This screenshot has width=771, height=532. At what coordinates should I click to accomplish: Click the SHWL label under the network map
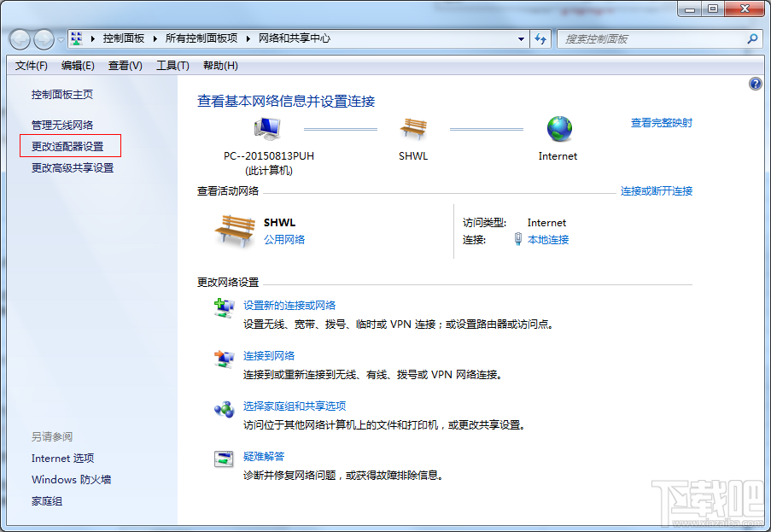click(x=413, y=156)
